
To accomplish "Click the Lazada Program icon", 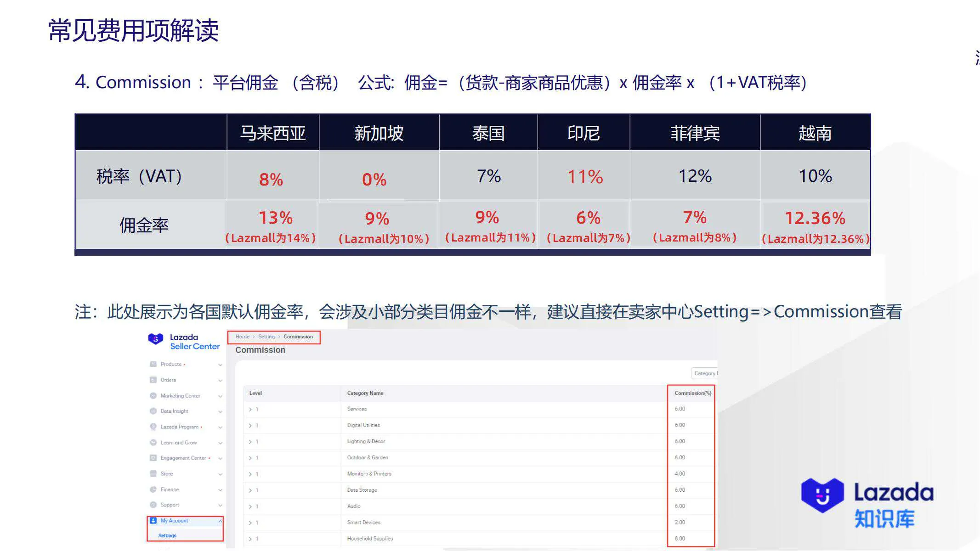I will point(153,427).
